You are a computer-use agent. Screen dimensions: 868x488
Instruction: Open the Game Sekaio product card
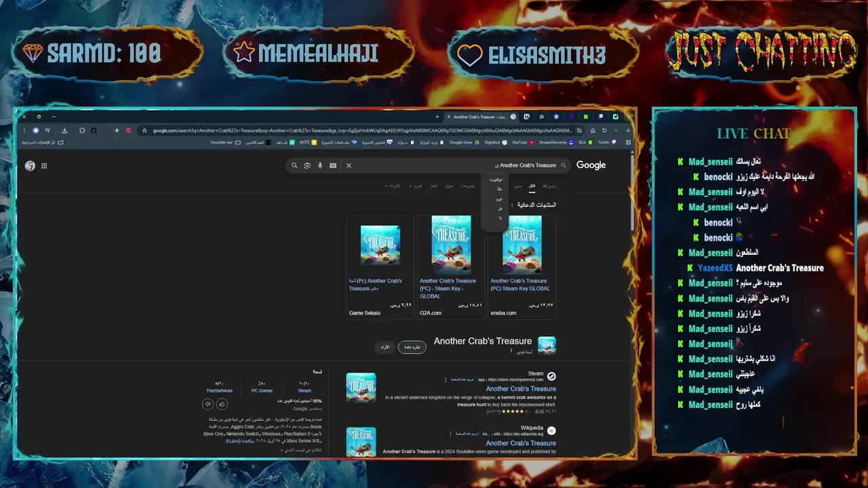pyautogui.click(x=380, y=266)
